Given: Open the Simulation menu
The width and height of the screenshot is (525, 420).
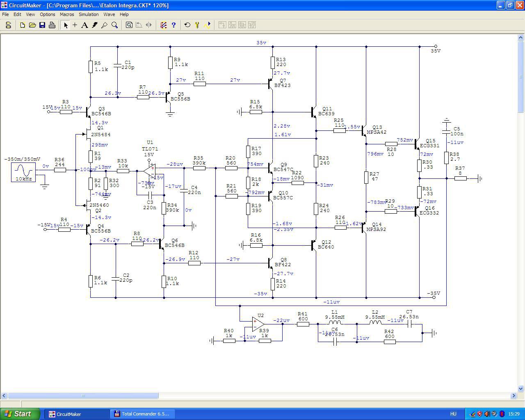Looking at the screenshot, I should [89, 14].
